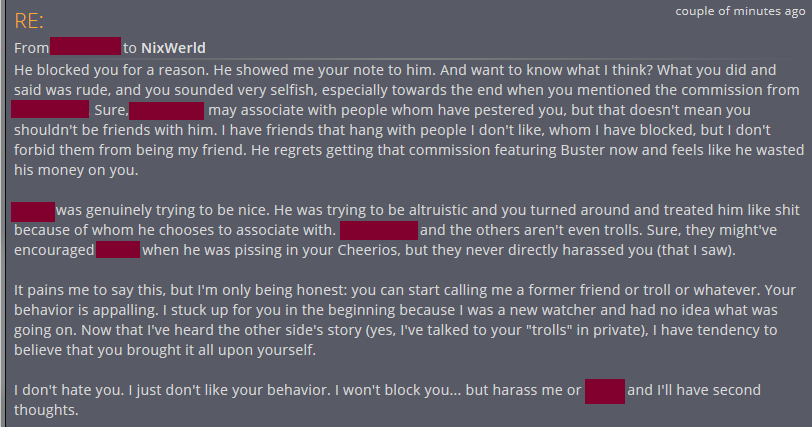Viewport: 812px width, 427px height.
Task: Click the redacted name just before "Sure,"
Action: click(50, 110)
